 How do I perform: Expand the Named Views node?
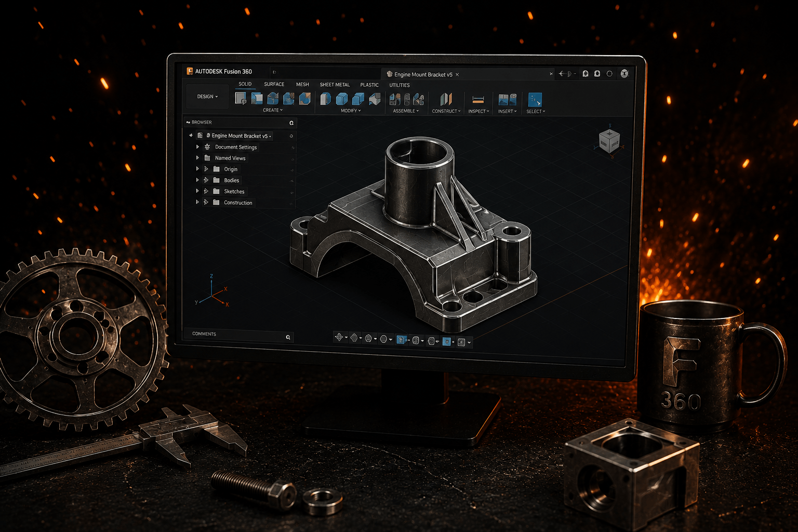[x=197, y=158]
